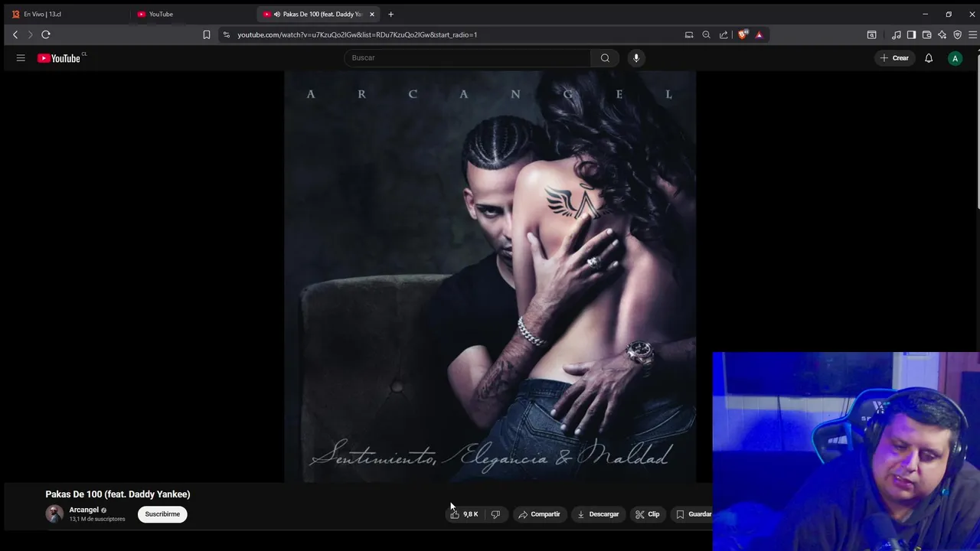Start voice search with microphone icon

[x=635, y=58]
